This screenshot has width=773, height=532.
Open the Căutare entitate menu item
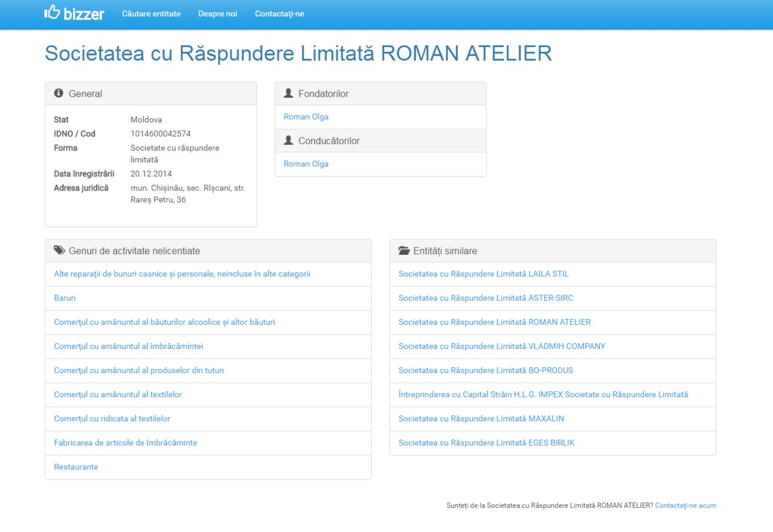tap(151, 14)
